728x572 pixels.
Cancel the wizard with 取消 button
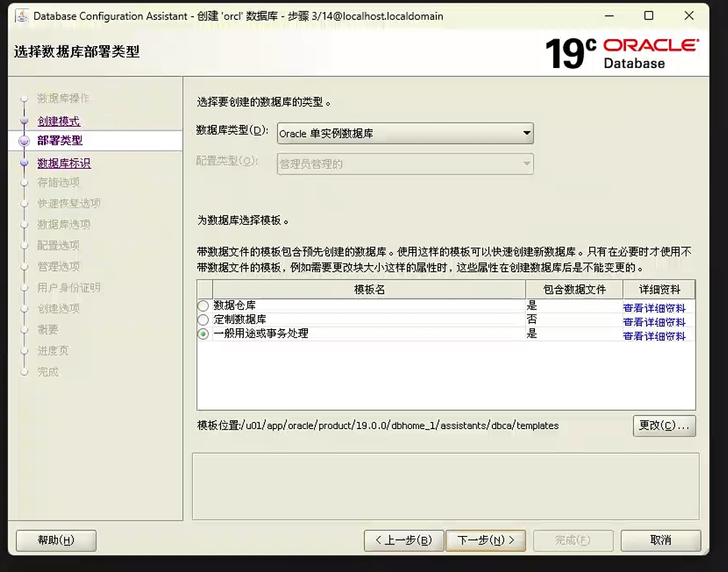point(661,541)
